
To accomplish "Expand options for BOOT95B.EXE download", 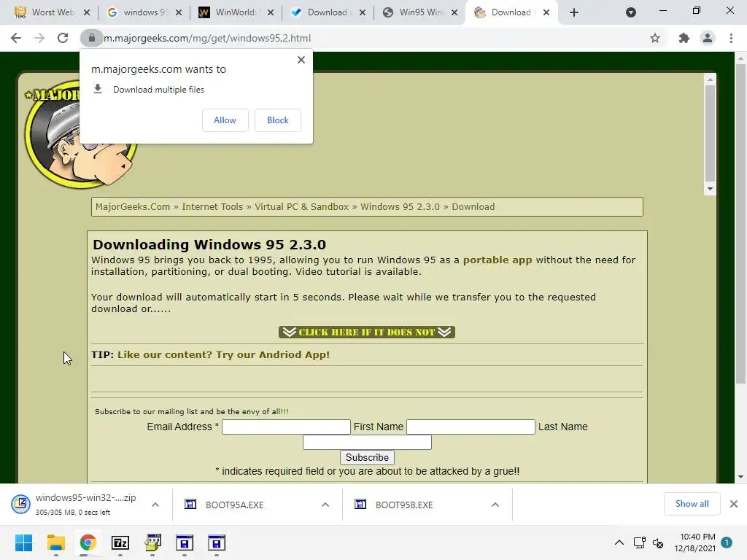I will coord(495,505).
